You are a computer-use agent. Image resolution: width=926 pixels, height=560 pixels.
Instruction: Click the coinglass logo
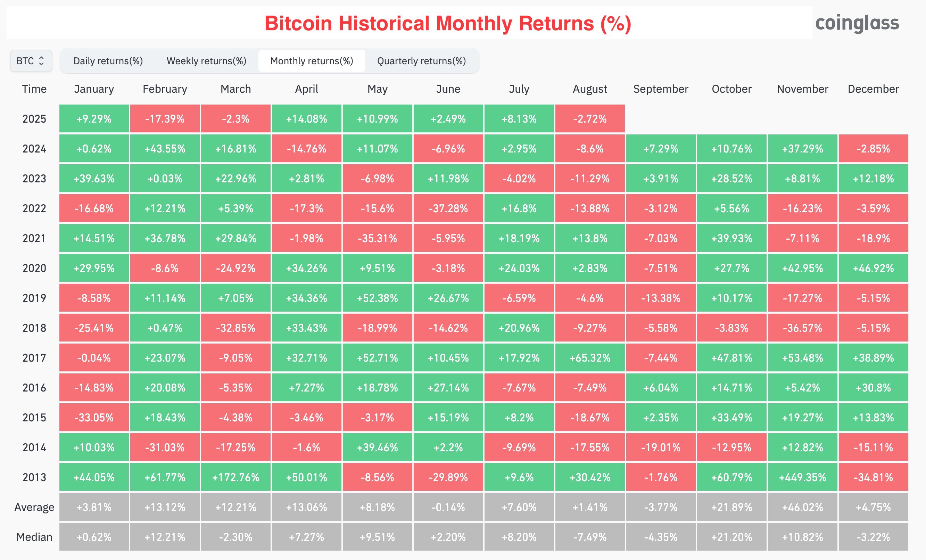(857, 23)
